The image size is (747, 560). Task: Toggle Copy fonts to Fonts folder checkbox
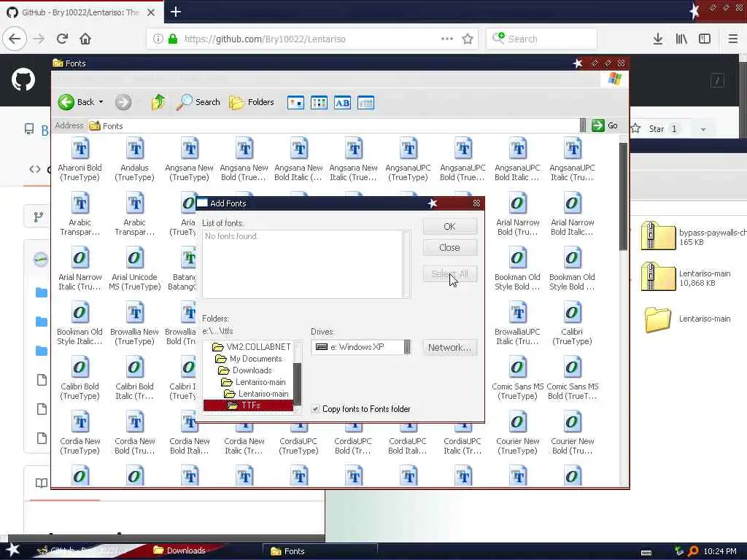pyautogui.click(x=315, y=409)
